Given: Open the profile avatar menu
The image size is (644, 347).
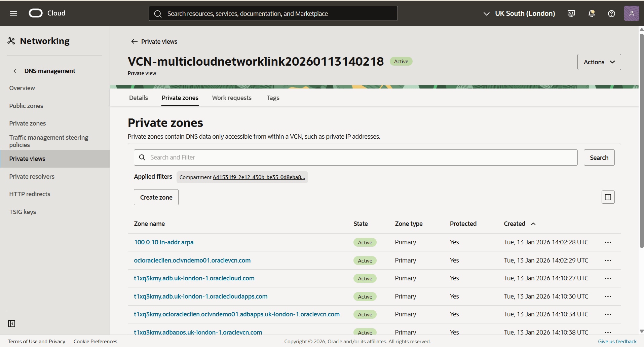Looking at the screenshot, I should [632, 13].
